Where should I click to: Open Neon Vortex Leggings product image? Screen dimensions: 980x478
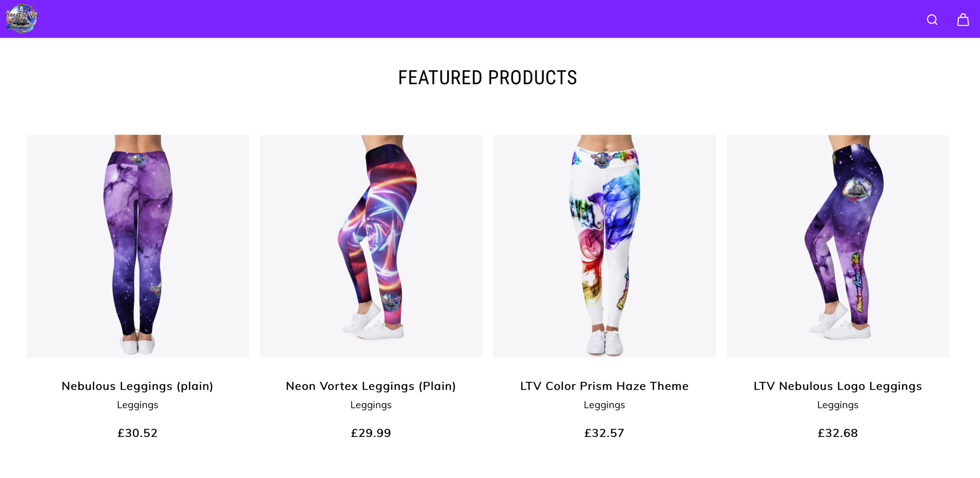click(371, 246)
